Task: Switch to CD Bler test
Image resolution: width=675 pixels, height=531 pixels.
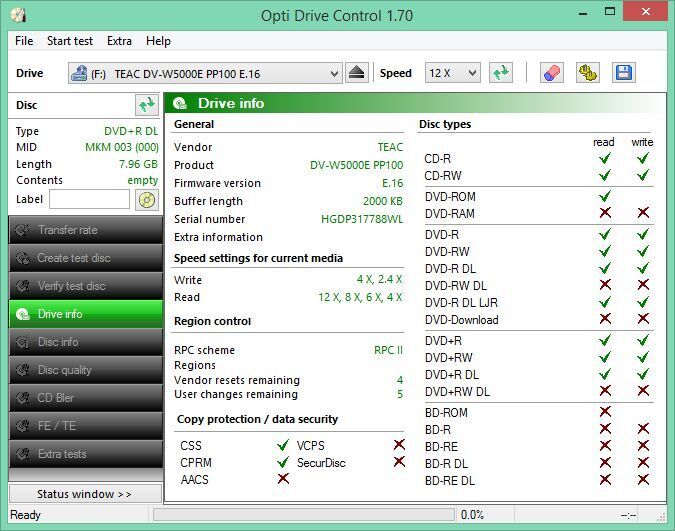Action: coord(86,398)
